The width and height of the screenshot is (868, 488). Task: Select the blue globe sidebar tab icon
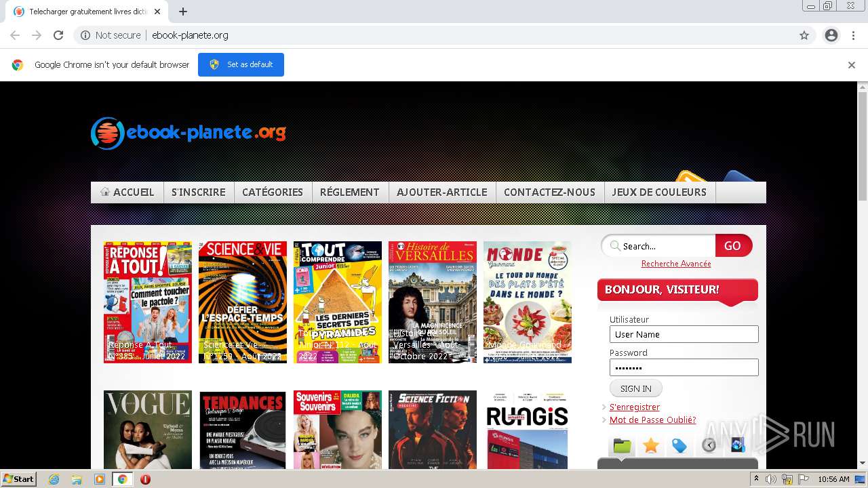click(x=738, y=445)
